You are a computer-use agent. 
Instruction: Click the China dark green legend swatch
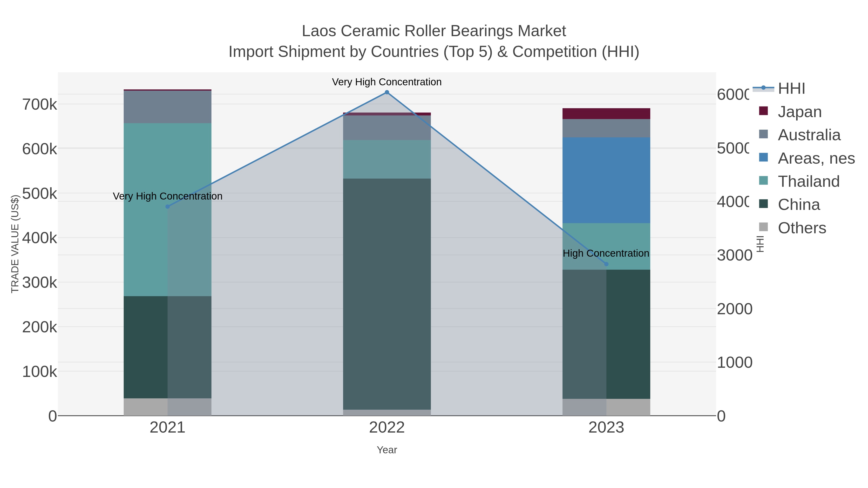(x=764, y=204)
